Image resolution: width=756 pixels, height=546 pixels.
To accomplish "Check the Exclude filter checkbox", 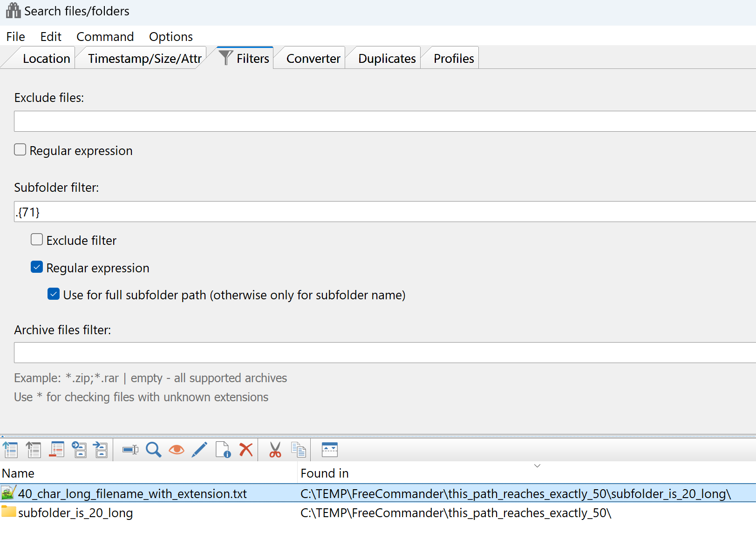I will coord(37,240).
